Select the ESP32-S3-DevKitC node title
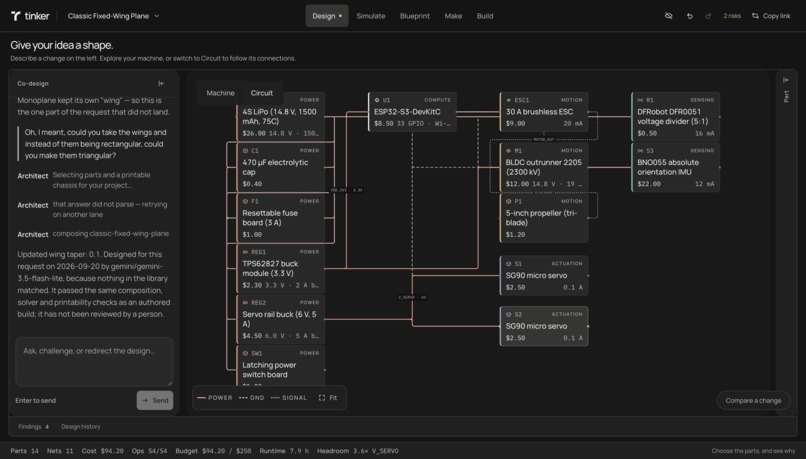 pos(407,112)
